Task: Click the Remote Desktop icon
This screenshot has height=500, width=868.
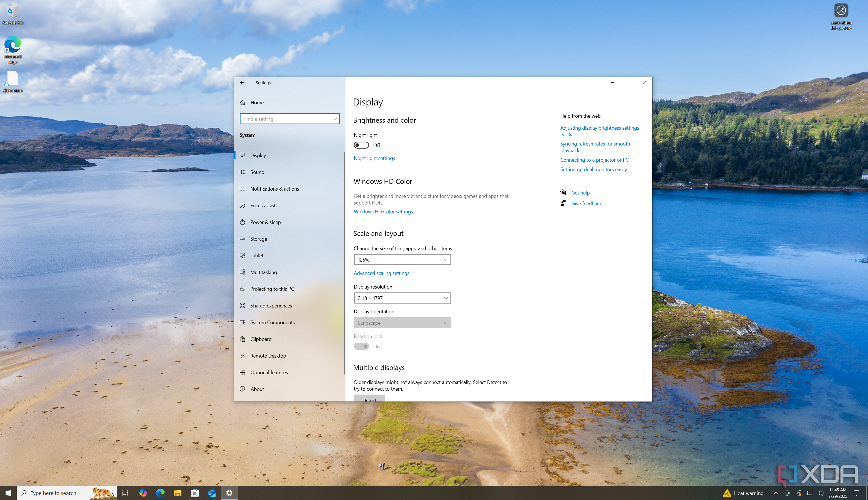Action: click(242, 355)
